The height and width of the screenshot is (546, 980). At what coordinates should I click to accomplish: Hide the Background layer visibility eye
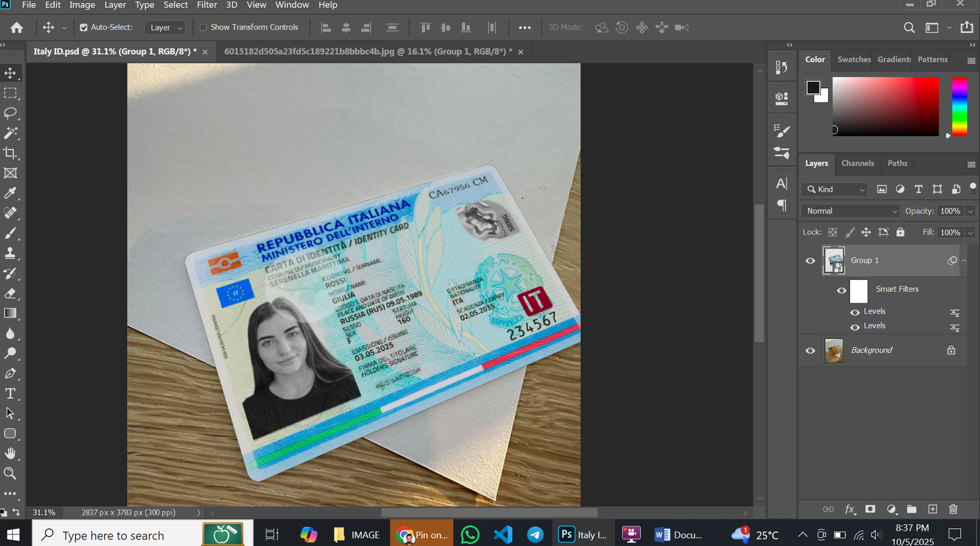click(x=810, y=351)
